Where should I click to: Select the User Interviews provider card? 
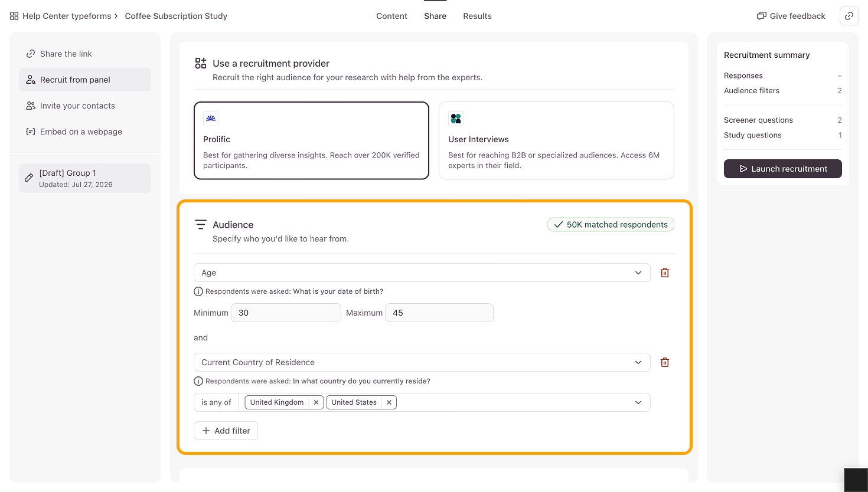[x=556, y=140]
